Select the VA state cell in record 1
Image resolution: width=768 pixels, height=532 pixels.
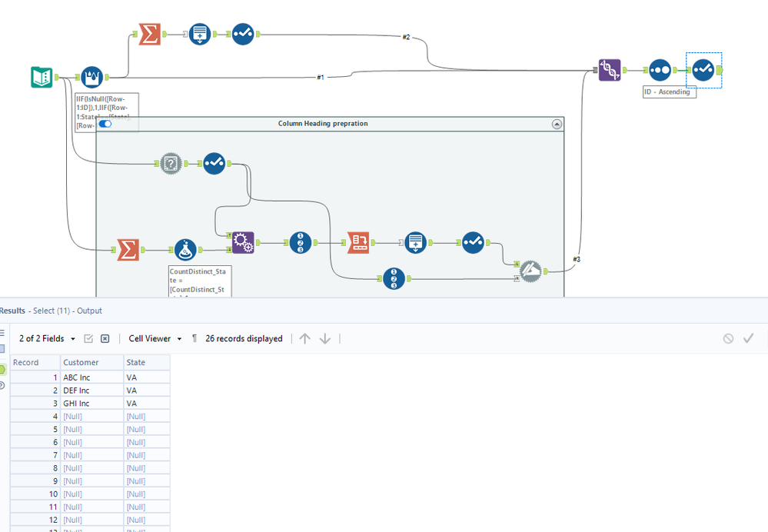pos(147,377)
